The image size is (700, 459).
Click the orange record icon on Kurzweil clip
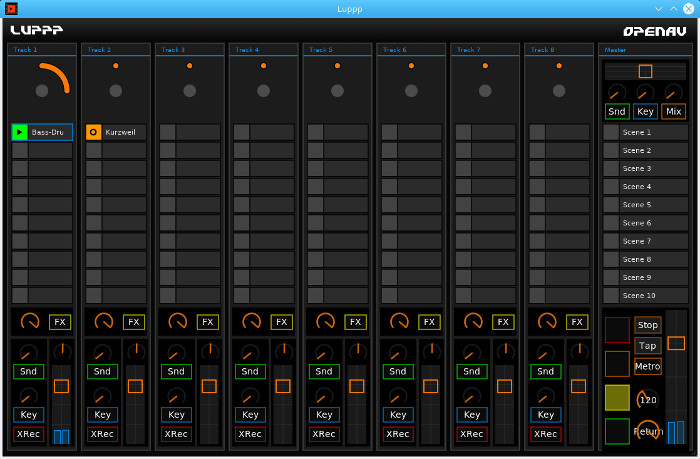(93, 132)
